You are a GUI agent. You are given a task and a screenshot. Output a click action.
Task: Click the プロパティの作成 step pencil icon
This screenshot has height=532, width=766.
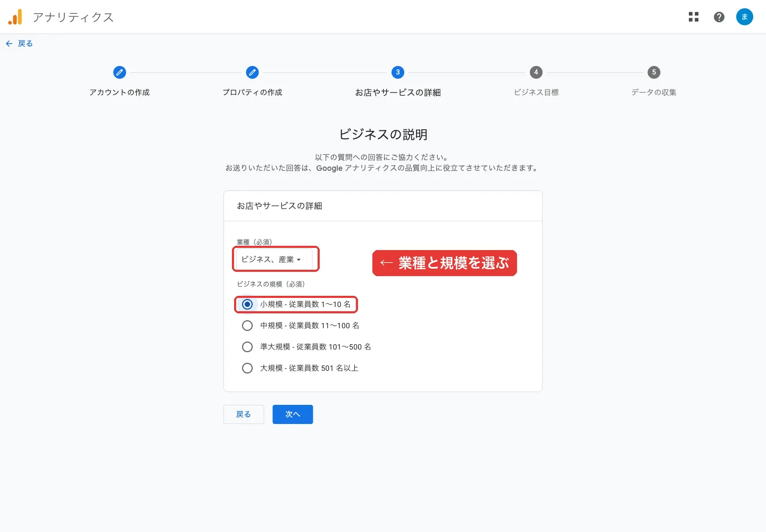[x=252, y=72]
